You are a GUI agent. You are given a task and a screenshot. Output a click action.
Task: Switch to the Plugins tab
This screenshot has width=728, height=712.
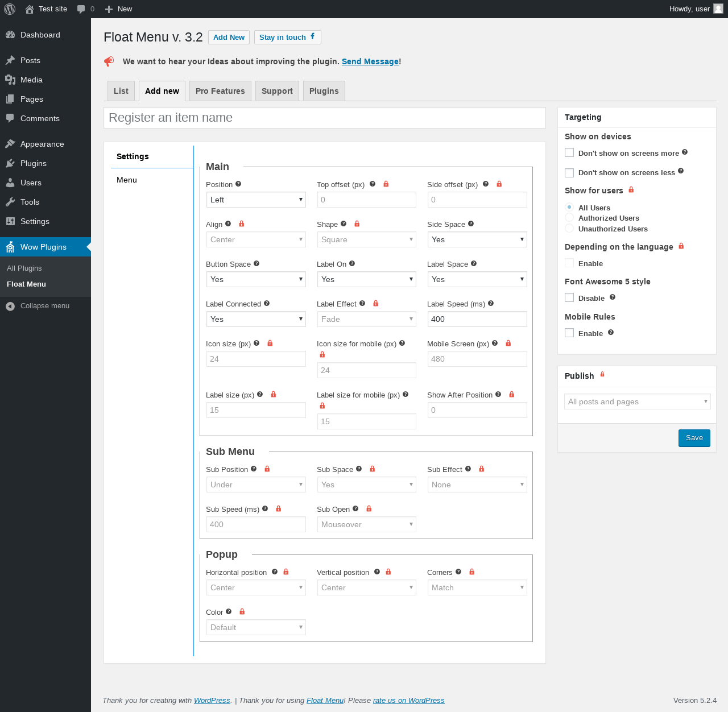324,91
